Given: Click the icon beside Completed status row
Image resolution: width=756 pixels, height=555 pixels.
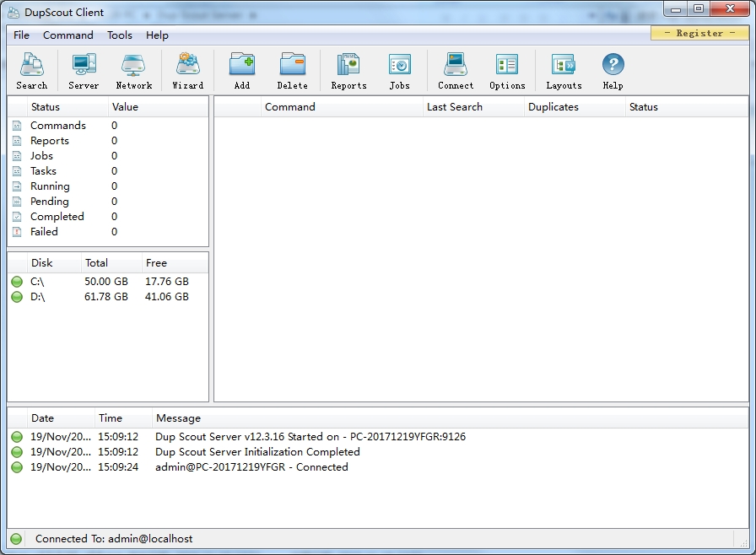Looking at the screenshot, I should click(17, 217).
